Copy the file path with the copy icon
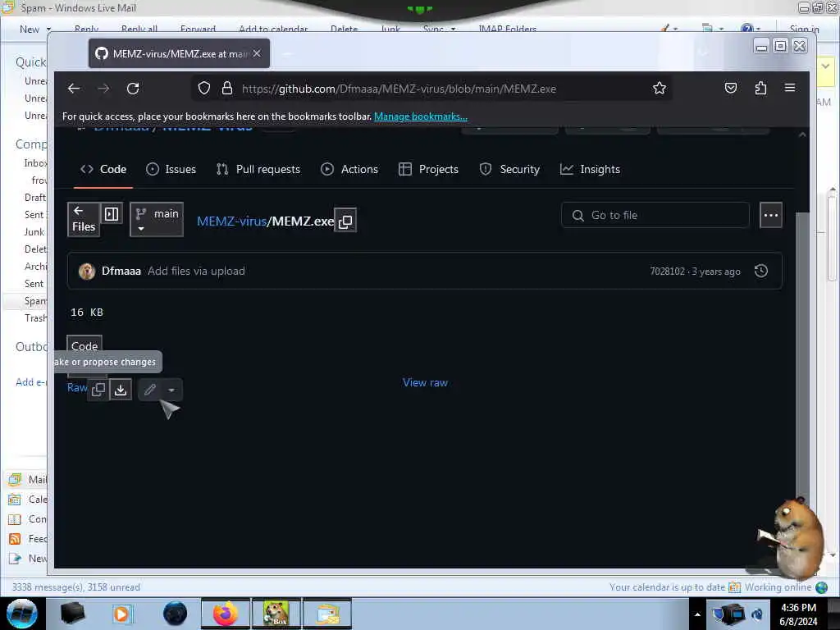 (345, 221)
